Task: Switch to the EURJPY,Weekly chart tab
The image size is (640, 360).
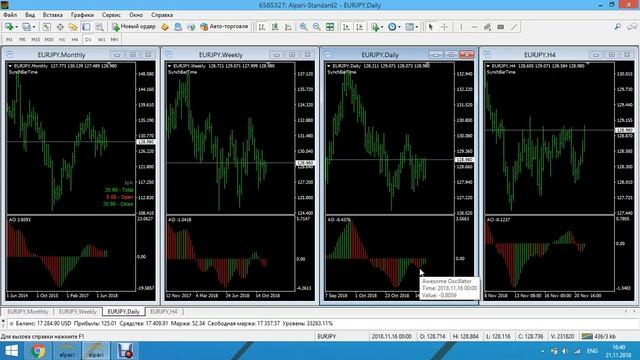Action: coord(78,311)
